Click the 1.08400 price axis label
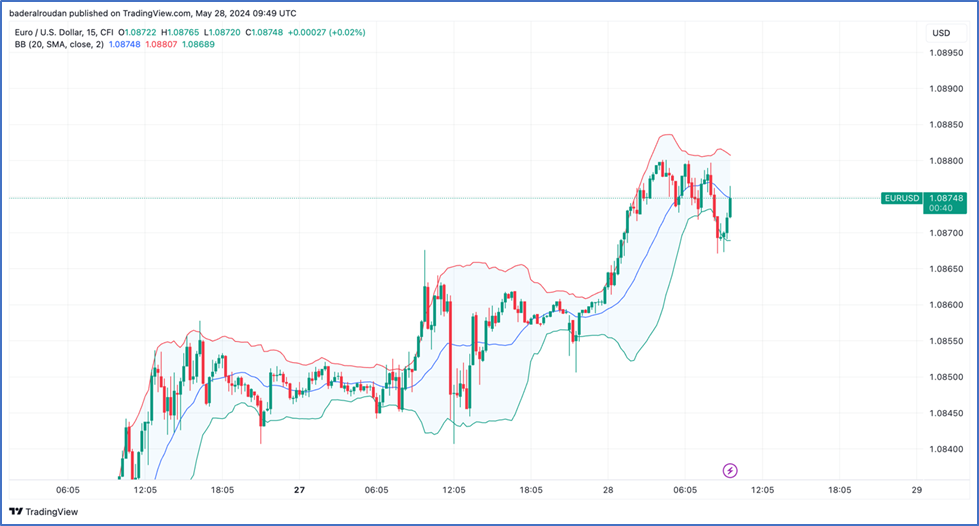 946,449
